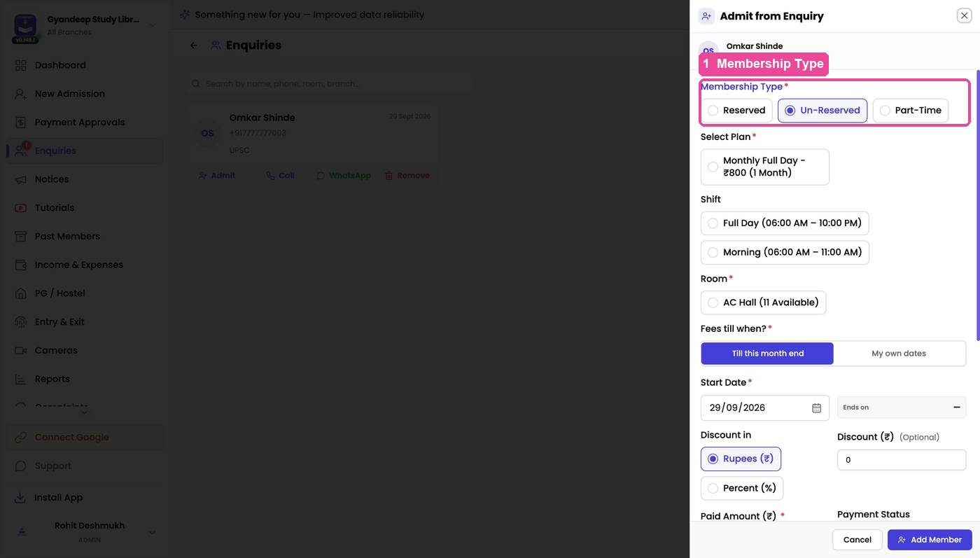The height and width of the screenshot is (558, 980).
Task: Click the Cameras icon in sidebar
Action: (21, 351)
